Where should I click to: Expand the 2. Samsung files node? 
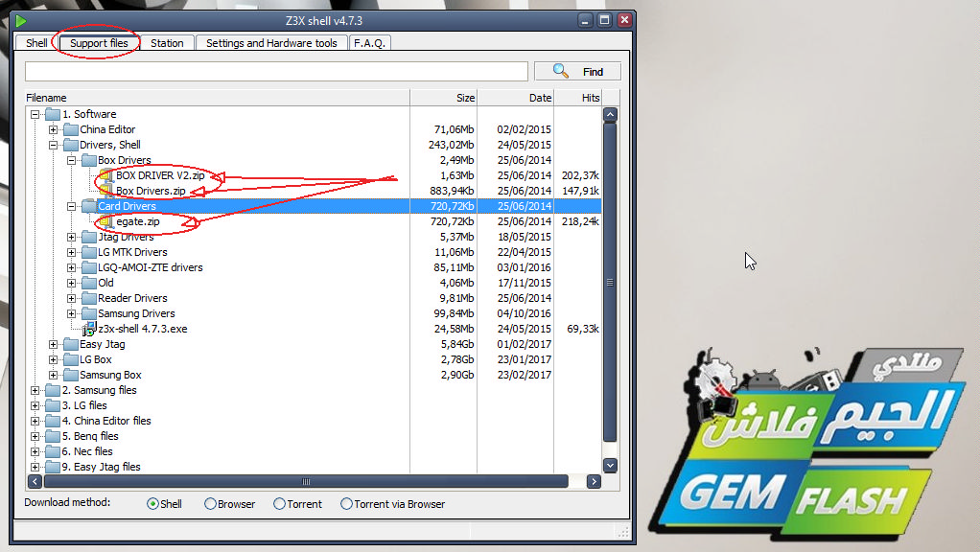click(x=35, y=390)
